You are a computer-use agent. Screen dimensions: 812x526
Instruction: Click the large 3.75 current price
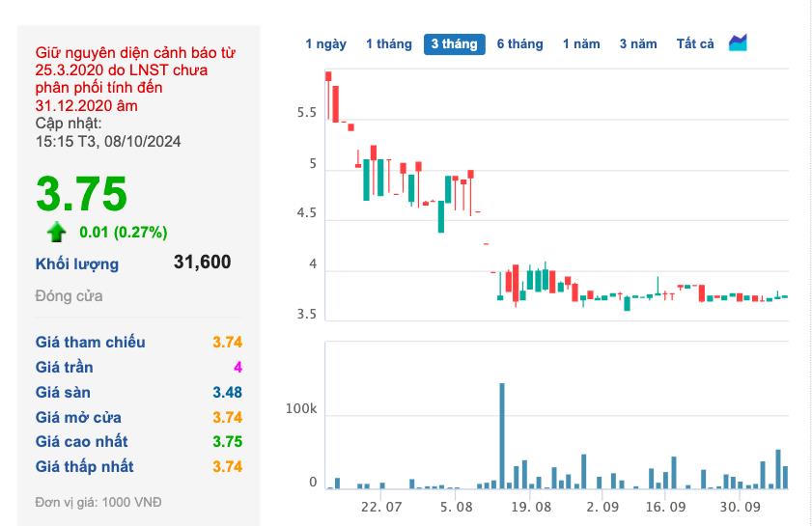[x=81, y=193]
